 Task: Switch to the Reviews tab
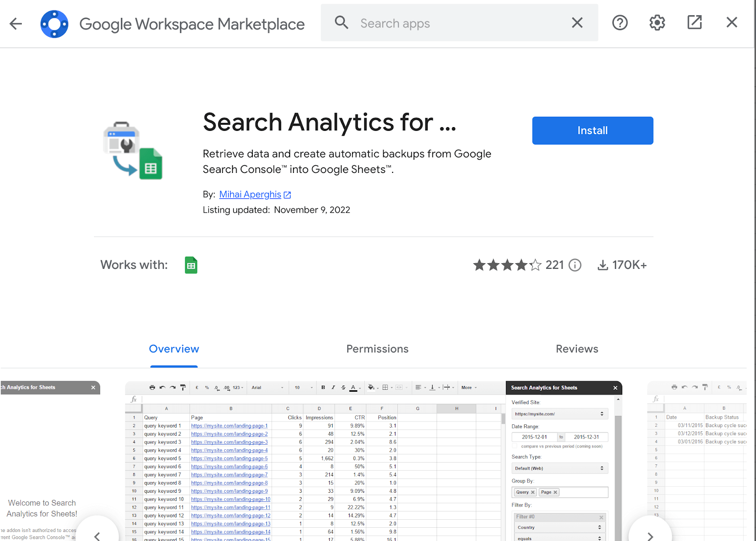pyautogui.click(x=577, y=349)
